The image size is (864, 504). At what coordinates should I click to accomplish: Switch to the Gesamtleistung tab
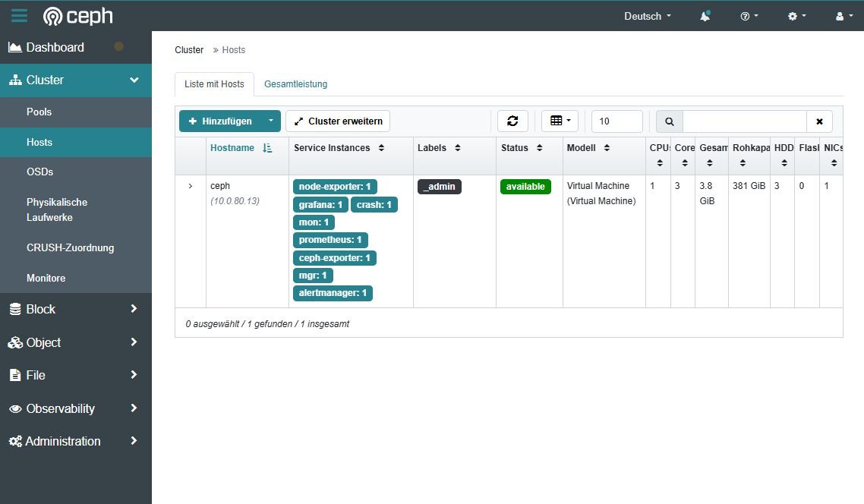pos(295,84)
